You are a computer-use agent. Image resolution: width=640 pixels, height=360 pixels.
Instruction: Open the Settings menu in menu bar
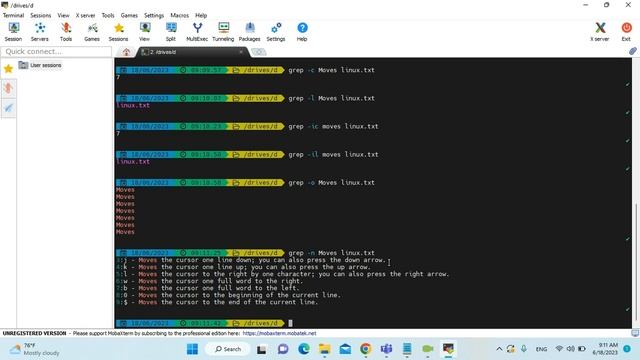154,15
